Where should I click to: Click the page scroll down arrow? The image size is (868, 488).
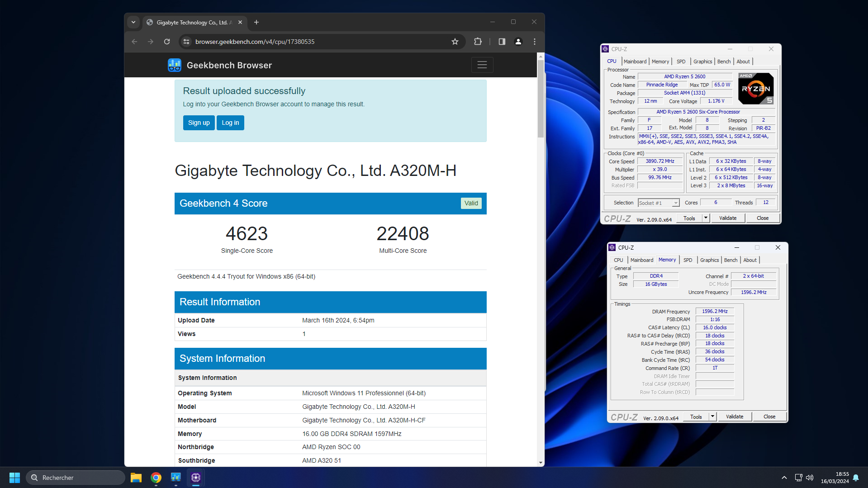541,463
